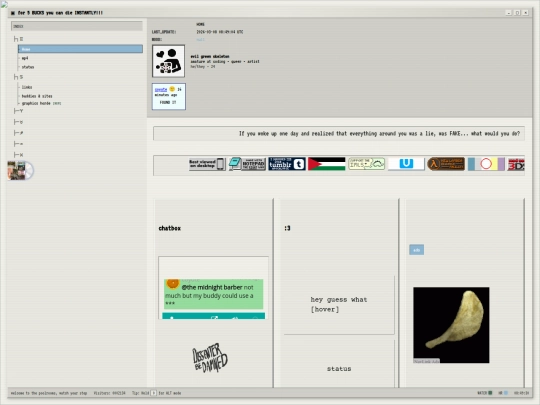The height and width of the screenshot is (405, 540).
Task: Click the Wii U logo badge
Action: pyautogui.click(x=406, y=164)
